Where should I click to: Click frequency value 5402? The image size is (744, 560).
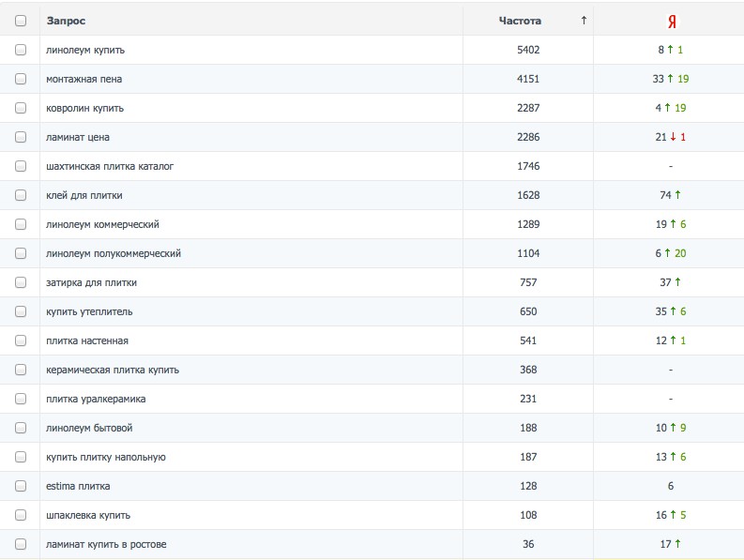[x=528, y=50]
